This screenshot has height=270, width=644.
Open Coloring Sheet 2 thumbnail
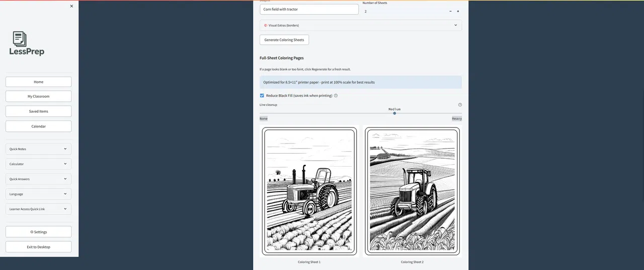[412, 191]
